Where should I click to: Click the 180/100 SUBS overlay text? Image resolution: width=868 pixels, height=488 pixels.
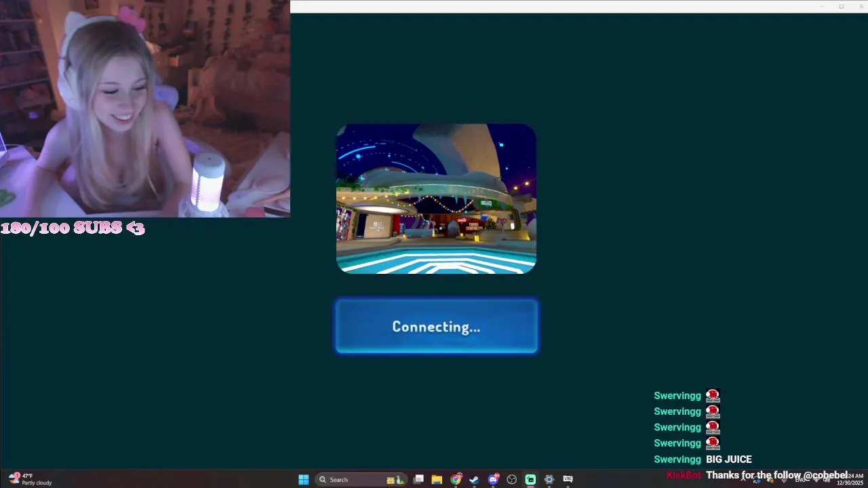pyautogui.click(x=73, y=228)
